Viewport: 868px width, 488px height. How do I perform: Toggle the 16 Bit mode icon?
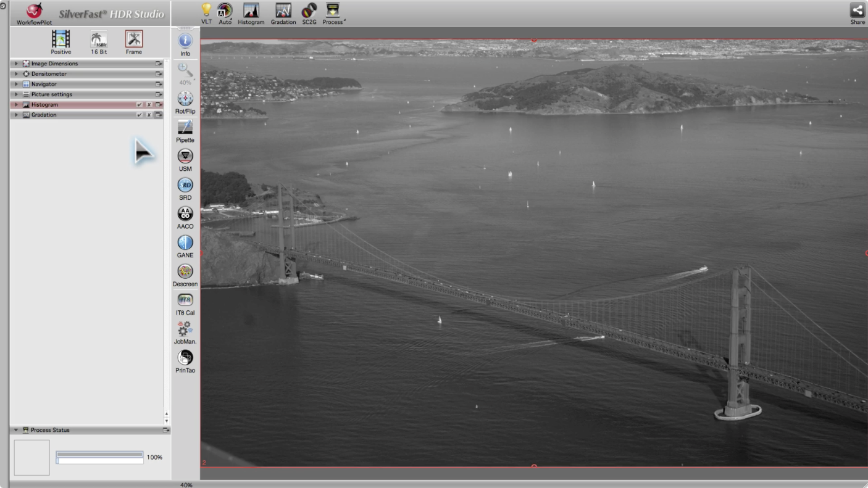99,39
